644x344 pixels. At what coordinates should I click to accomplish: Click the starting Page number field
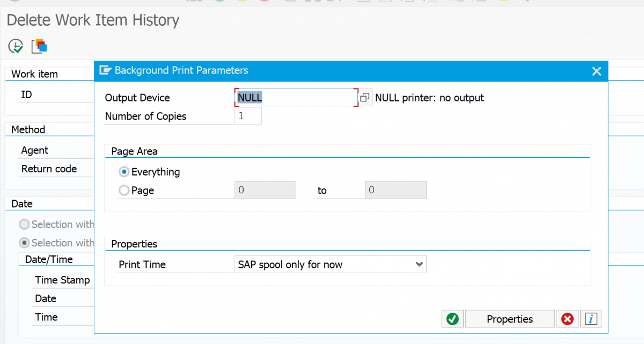(x=265, y=190)
